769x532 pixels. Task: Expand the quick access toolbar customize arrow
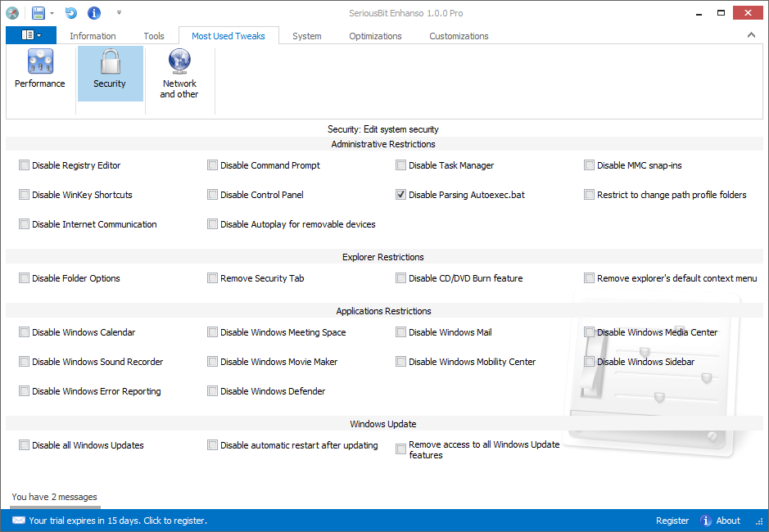120,13
